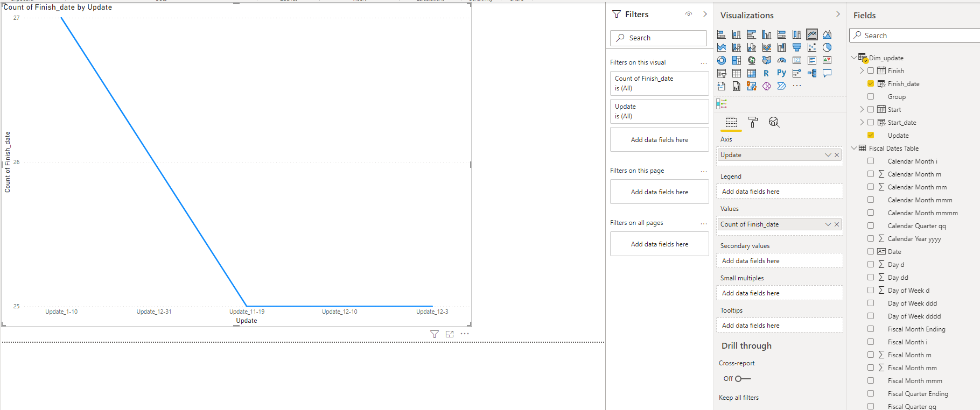Image resolution: width=980 pixels, height=410 pixels.
Task: Open the Format paint roller tab
Action: [x=753, y=122]
